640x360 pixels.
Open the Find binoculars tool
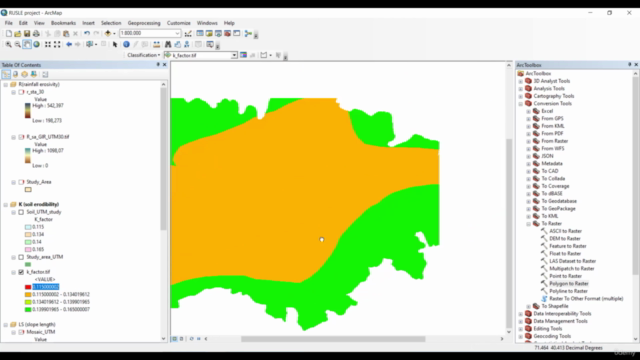click(x=168, y=44)
